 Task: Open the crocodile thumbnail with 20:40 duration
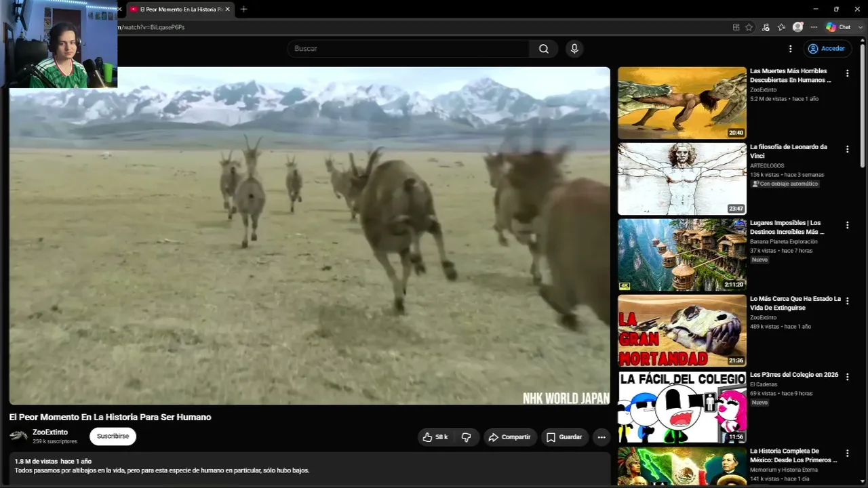pos(682,103)
